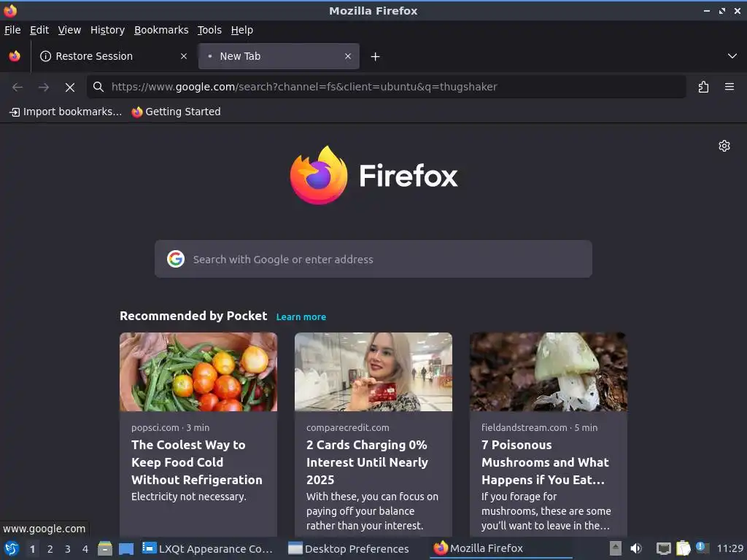The image size is (747, 560).
Task: Click 'fieldandstream.com · 5 min' source text
Action: (539, 427)
